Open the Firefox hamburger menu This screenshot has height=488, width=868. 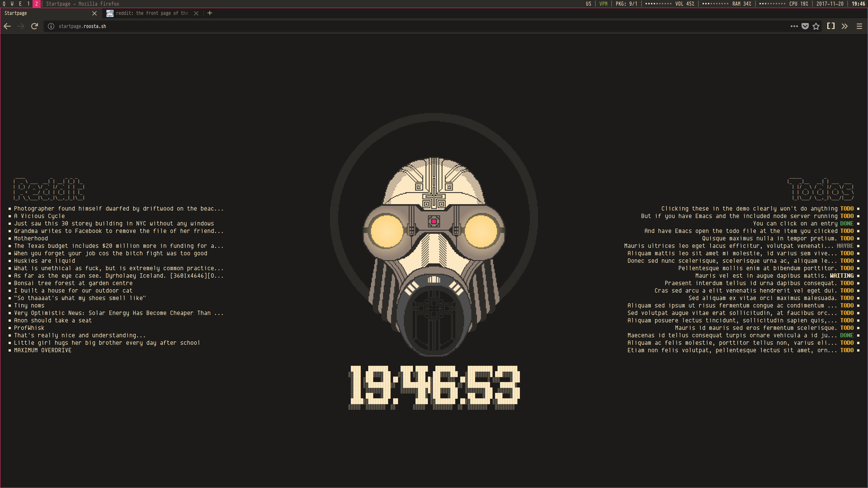click(859, 26)
